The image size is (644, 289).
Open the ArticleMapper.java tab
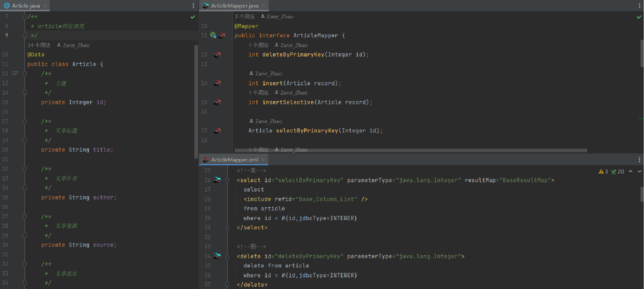pos(235,6)
